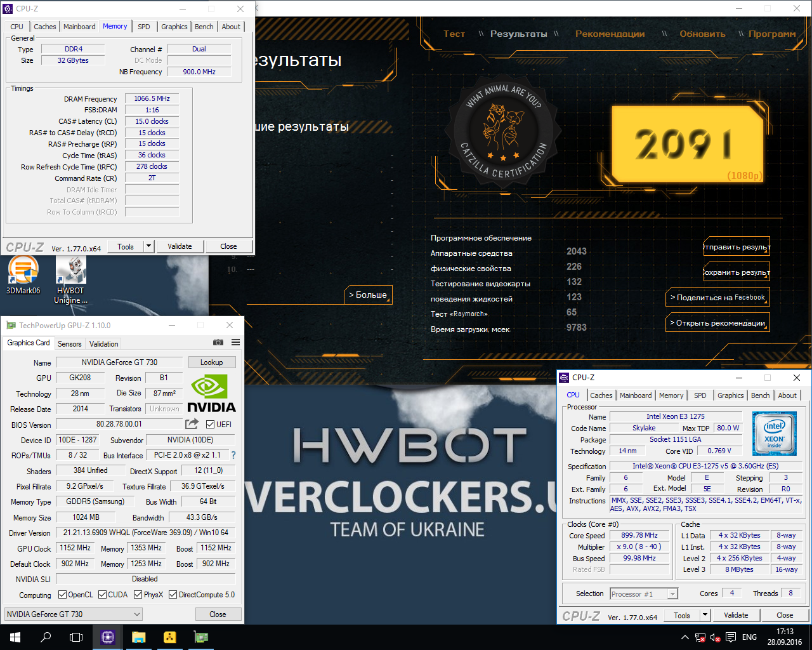The image size is (812, 650).
Task: Click the Lookup button in GPU-Z
Action: pos(212,362)
